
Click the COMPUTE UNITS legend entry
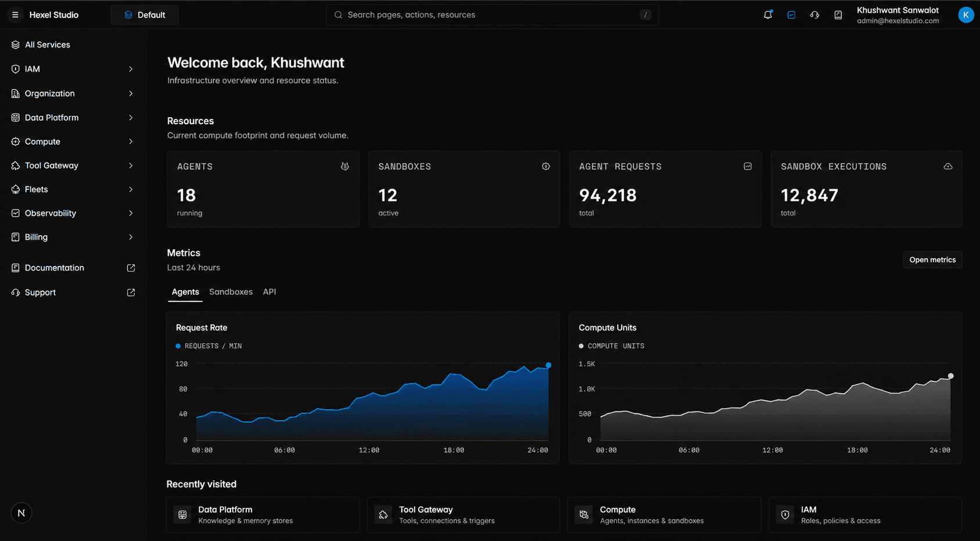[x=612, y=346]
